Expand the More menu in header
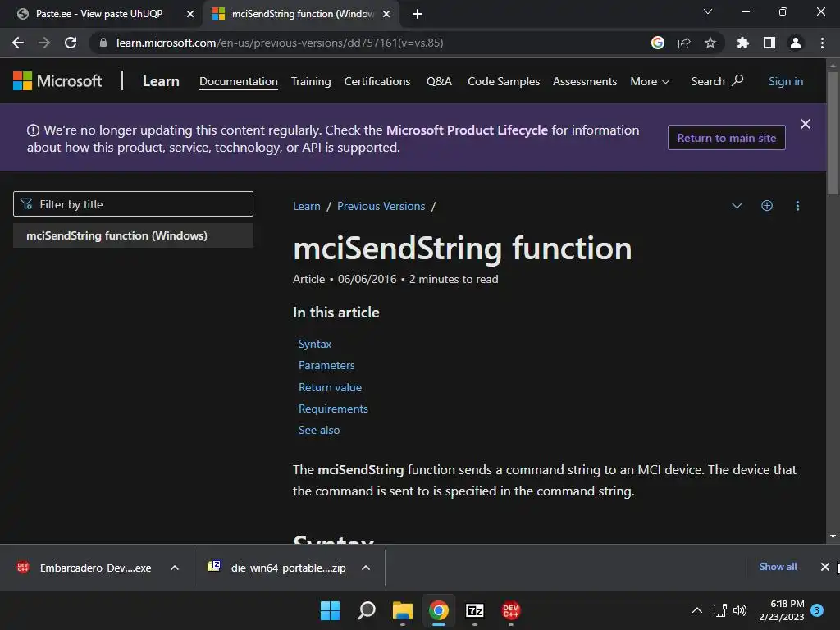The height and width of the screenshot is (630, 840). [650, 81]
